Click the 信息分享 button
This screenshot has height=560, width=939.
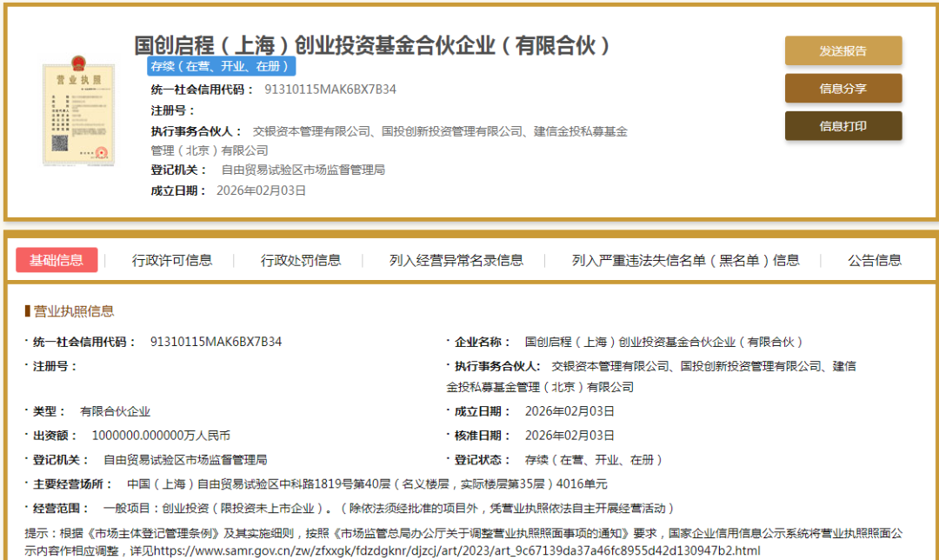click(843, 89)
